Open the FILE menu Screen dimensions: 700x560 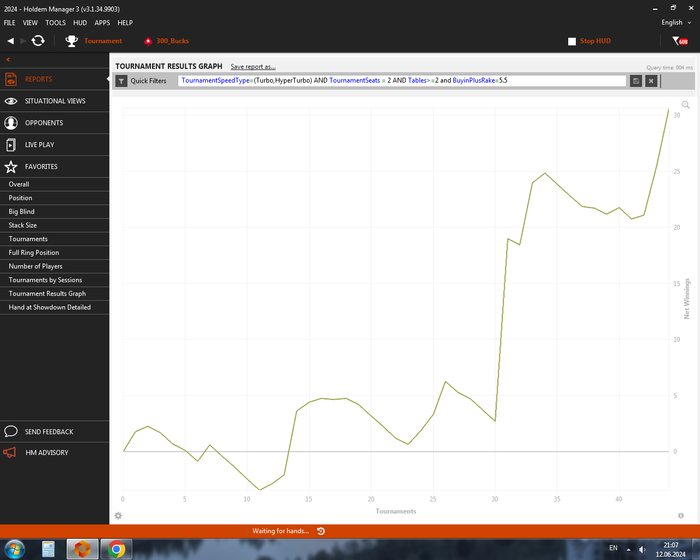pyautogui.click(x=9, y=23)
